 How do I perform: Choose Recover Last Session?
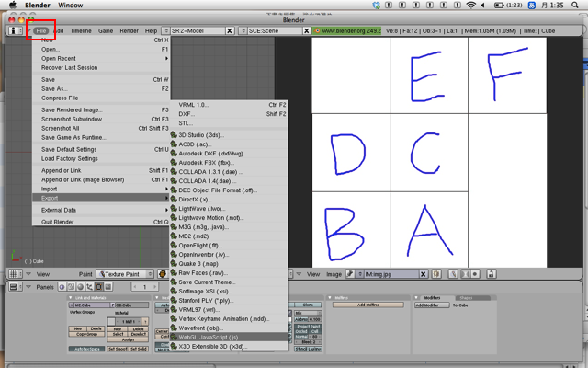[101, 67]
